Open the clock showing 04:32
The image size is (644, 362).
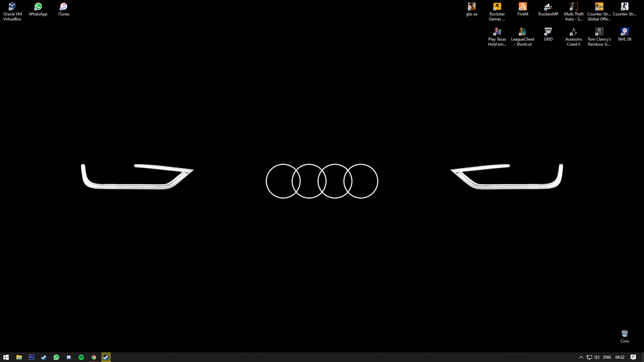[620, 357]
